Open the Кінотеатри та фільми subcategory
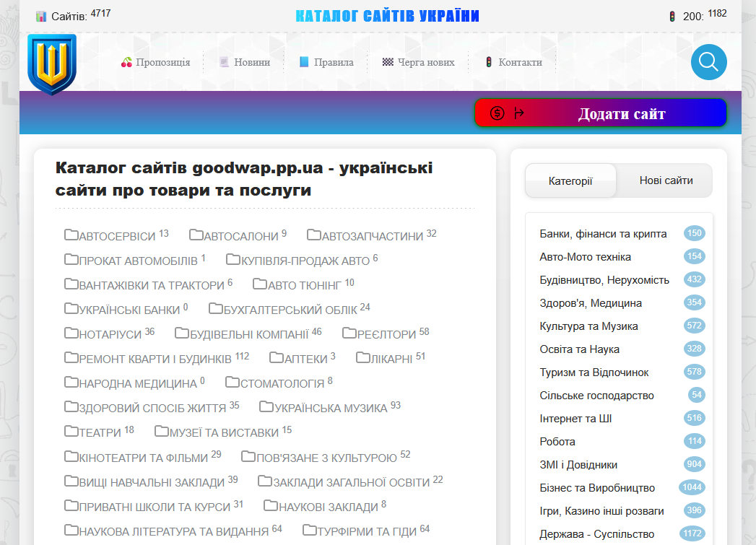 (x=143, y=458)
